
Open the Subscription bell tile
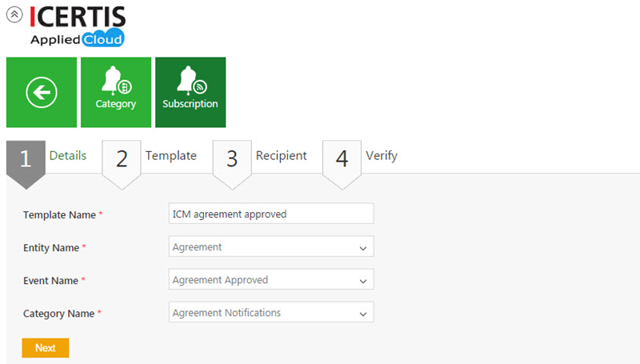click(x=190, y=93)
